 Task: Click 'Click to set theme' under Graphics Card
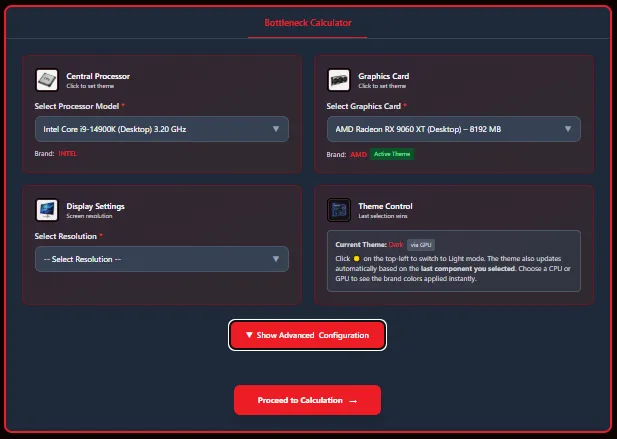coord(382,86)
